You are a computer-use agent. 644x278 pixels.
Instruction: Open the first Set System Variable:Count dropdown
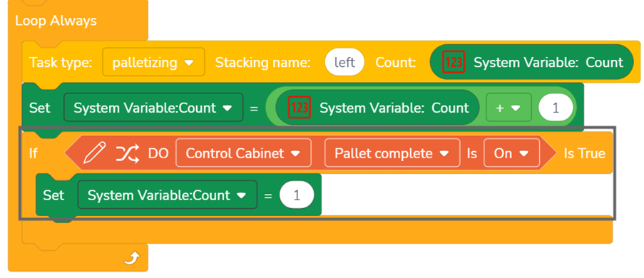[153, 108]
